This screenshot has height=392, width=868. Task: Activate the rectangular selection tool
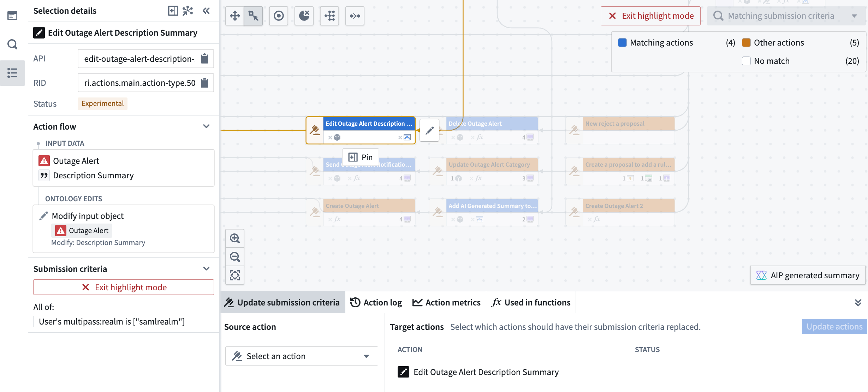pos(253,16)
